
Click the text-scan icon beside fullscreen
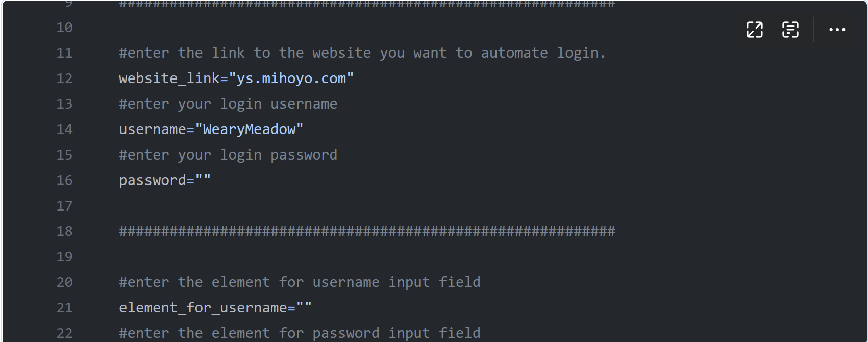[x=790, y=30]
